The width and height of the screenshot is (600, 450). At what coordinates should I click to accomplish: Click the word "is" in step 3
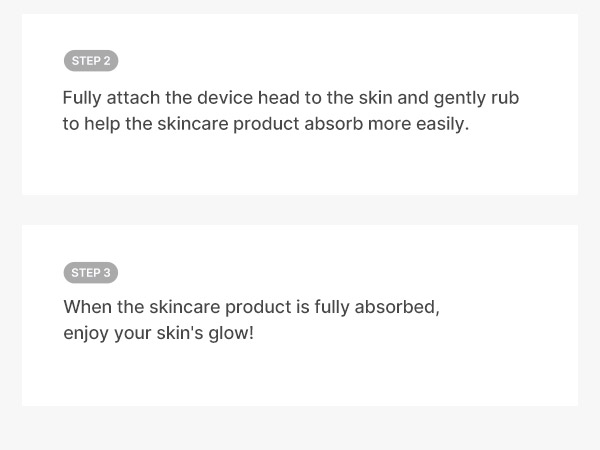(x=303, y=307)
